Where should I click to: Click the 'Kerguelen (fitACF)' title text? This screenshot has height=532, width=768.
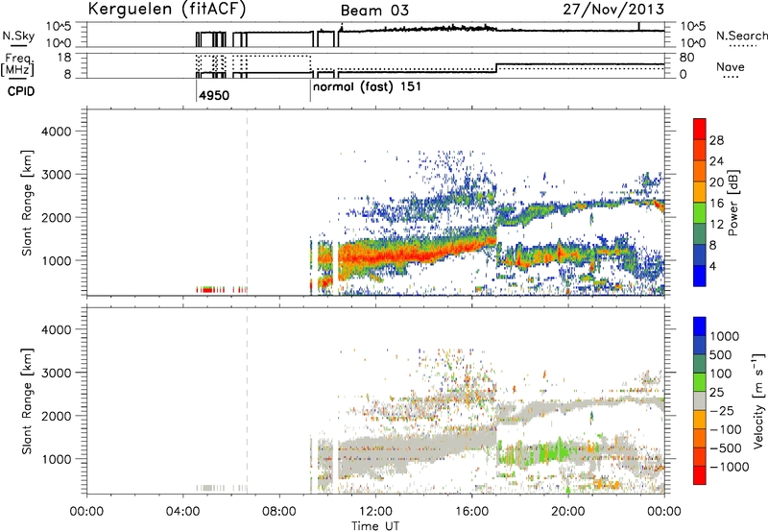coord(166,10)
